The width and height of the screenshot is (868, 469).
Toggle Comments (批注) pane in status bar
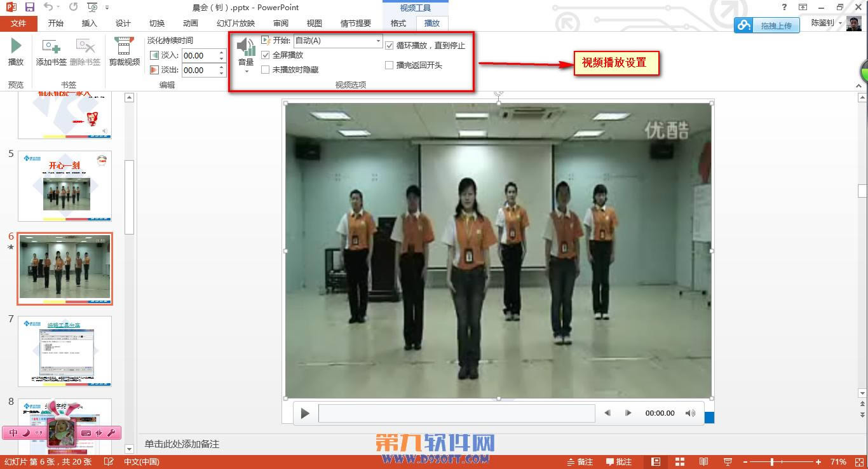(x=619, y=462)
